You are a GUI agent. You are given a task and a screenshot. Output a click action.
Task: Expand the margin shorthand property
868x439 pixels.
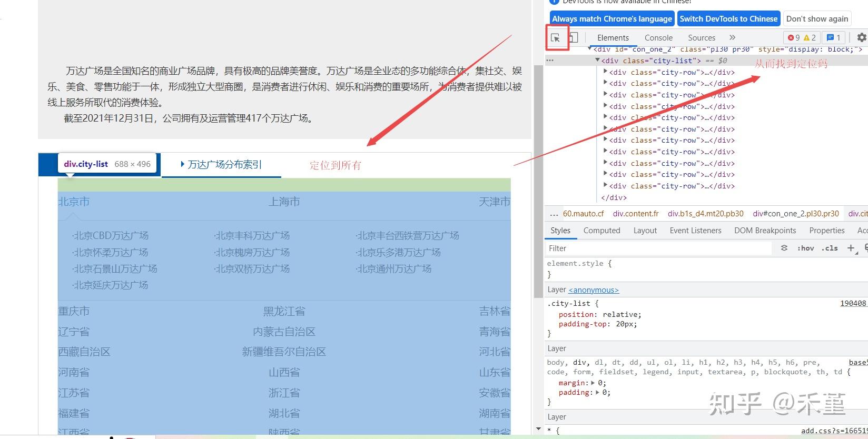coord(593,383)
